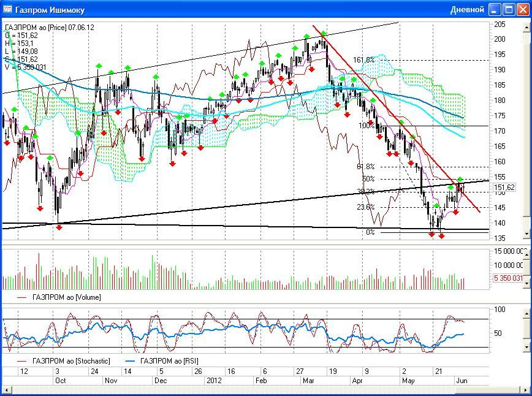Click the right arrow of horizontal scrollbar

point(526,390)
